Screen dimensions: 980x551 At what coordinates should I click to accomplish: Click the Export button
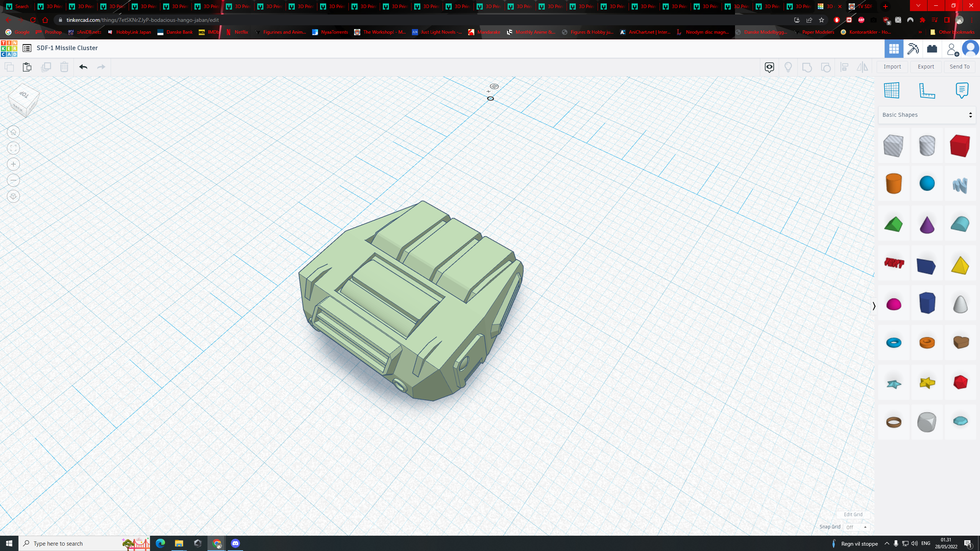point(926,67)
